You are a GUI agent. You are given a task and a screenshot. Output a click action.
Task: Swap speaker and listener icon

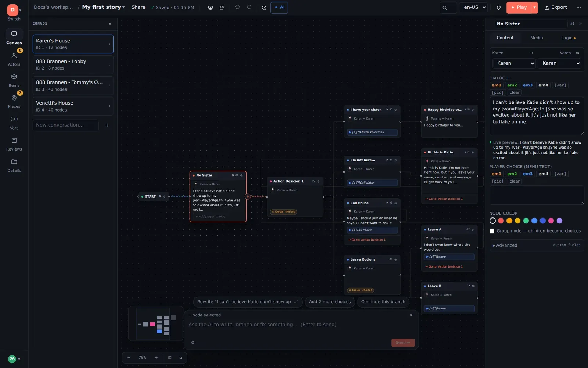tap(577, 53)
